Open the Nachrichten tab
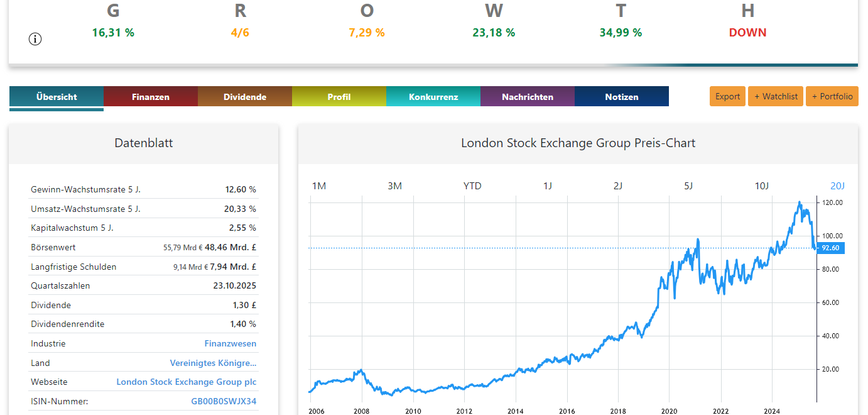The height and width of the screenshot is (415, 868). click(528, 97)
